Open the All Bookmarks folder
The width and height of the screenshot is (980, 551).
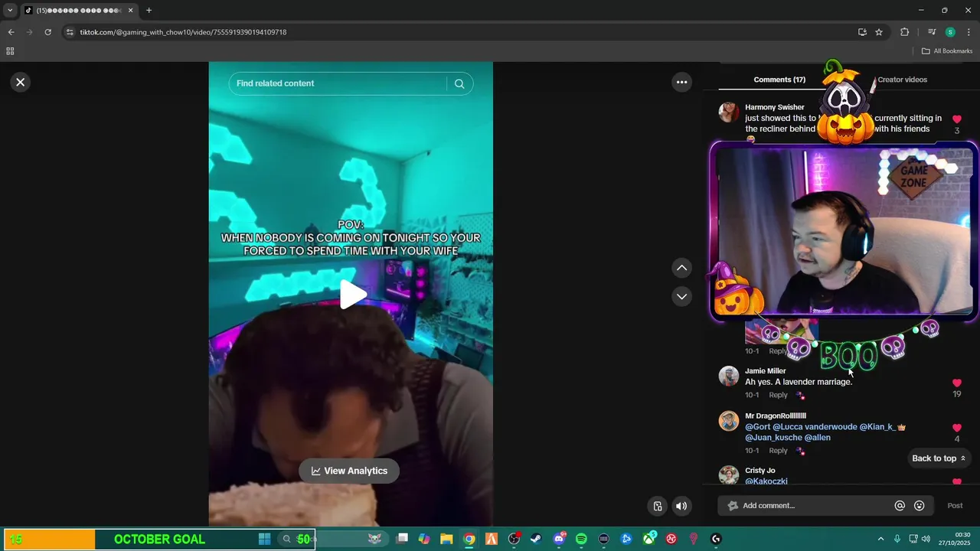pyautogui.click(x=947, y=51)
